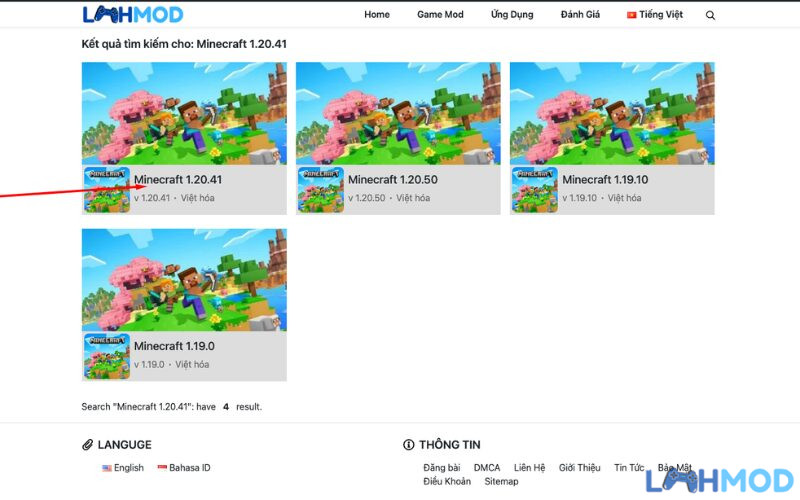Go to Ứng Dụng section

[x=512, y=14]
